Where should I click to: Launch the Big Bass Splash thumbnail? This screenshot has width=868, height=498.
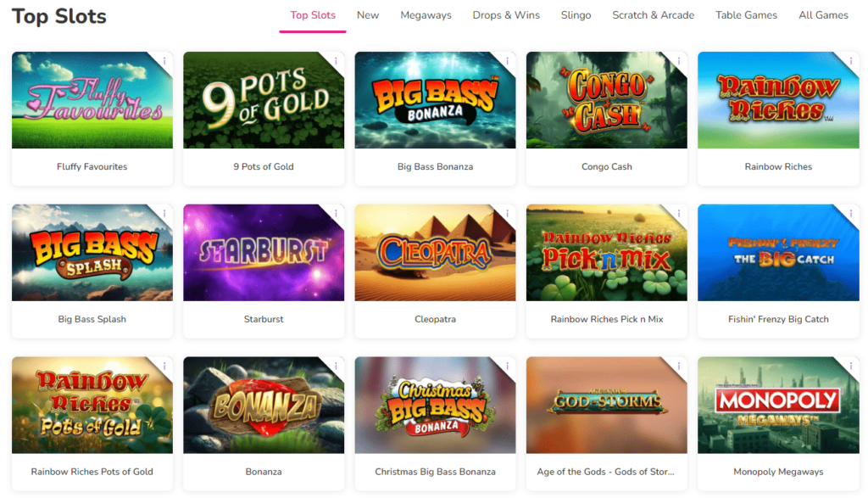[x=92, y=253]
